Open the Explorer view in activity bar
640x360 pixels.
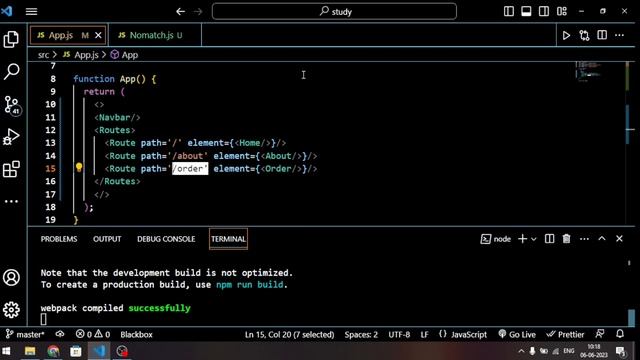pyautogui.click(x=11, y=39)
